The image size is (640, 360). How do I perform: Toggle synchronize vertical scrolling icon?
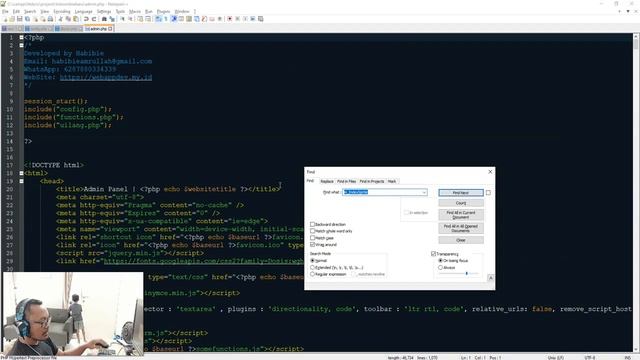tap(140, 19)
